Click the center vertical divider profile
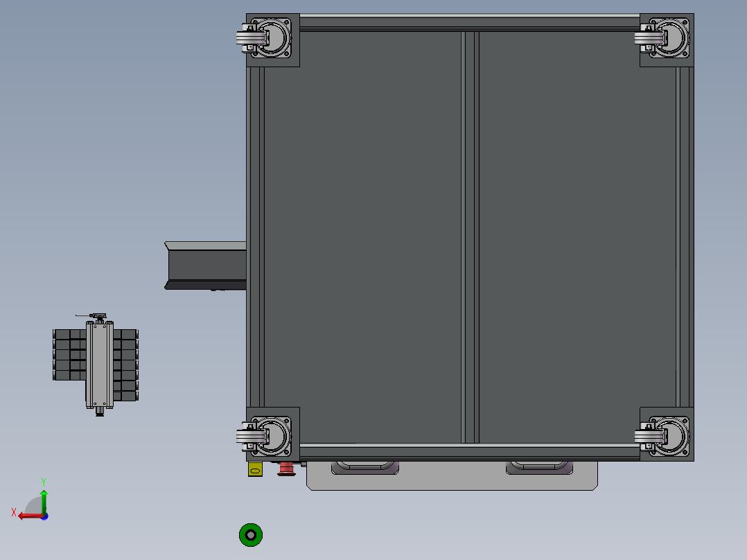Viewport: 747px width, 560px height. tap(471, 237)
